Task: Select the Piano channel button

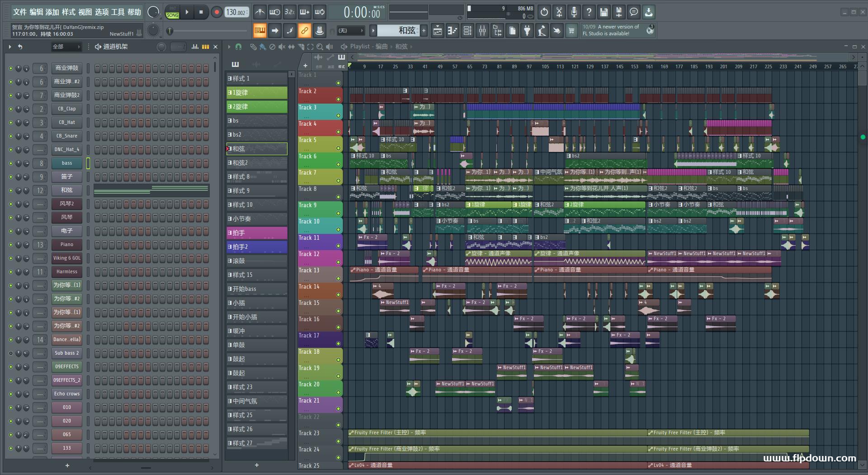Action: click(x=67, y=244)
